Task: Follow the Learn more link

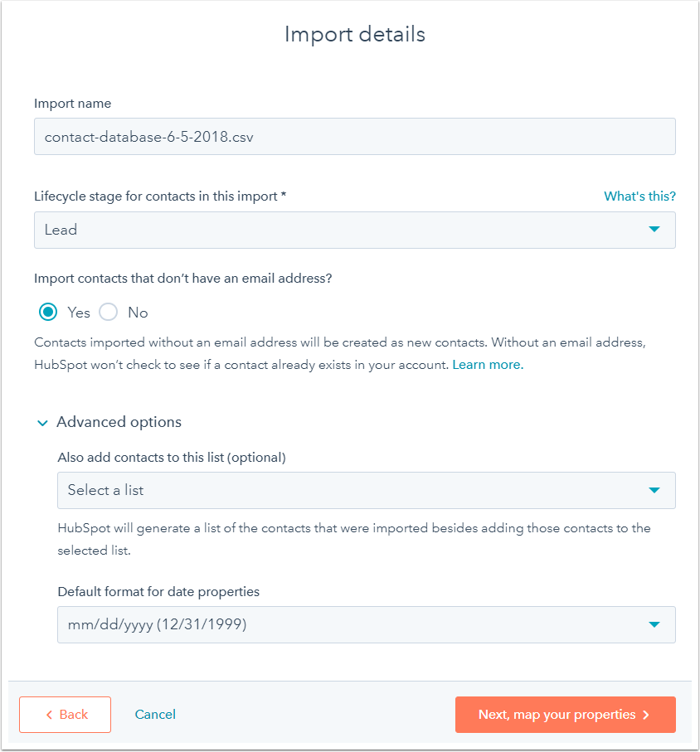Action: click(x=488, y=365)
